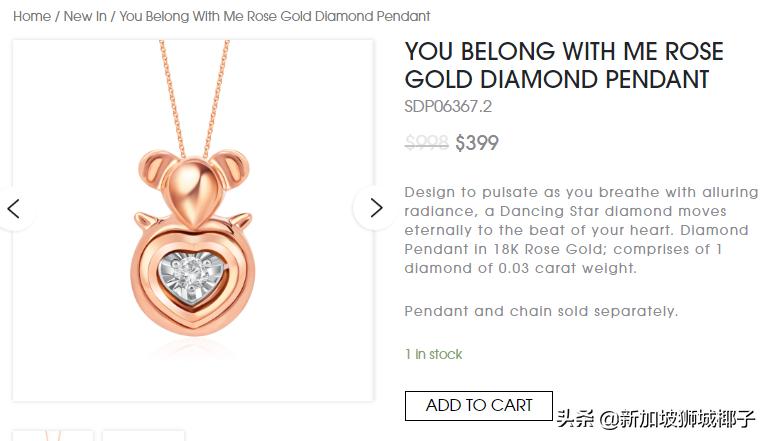
Task: Click the crossed-out $998 price
Action: click(426, 143)
